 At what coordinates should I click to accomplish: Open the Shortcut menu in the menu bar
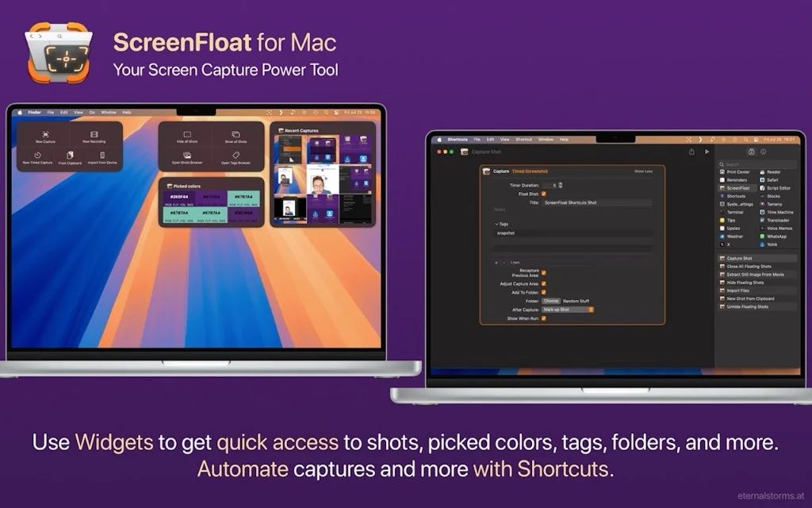tap(523, 139)
